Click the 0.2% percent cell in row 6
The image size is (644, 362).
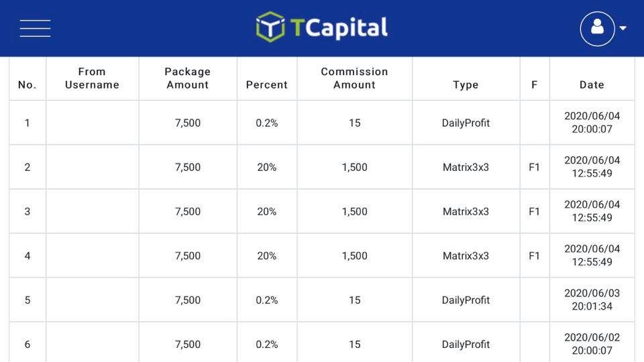pyautogui.click(x=266, y=344)
